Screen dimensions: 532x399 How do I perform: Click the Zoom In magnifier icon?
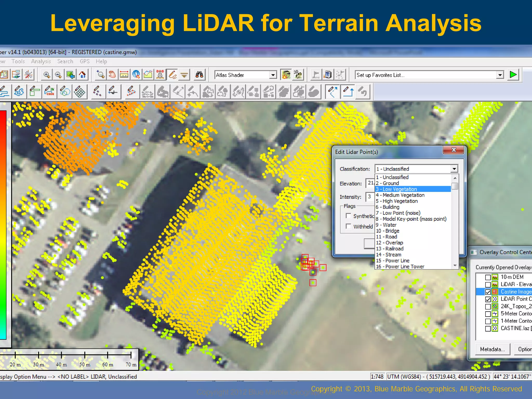tap(47, 75)
